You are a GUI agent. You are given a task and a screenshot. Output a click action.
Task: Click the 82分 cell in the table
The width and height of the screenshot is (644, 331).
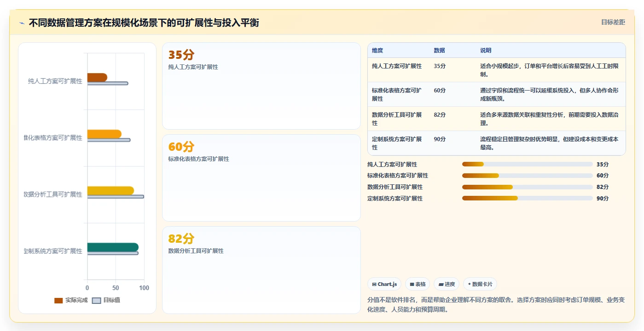coord(440,115)
